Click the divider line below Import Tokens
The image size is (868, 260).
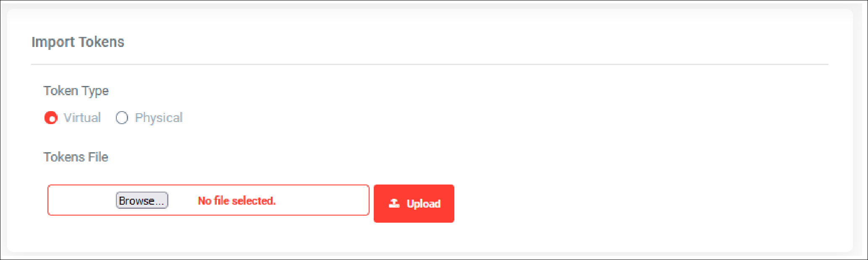click(x=430, y=64)
